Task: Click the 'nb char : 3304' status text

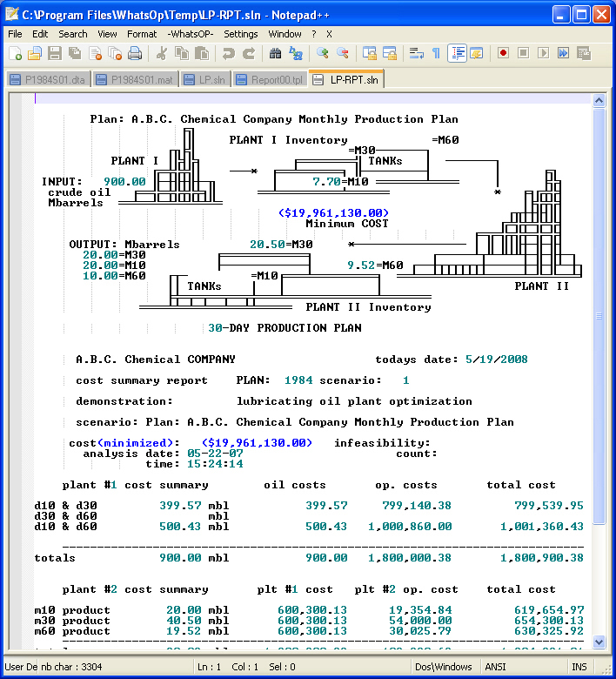Action: pos(72,667)
